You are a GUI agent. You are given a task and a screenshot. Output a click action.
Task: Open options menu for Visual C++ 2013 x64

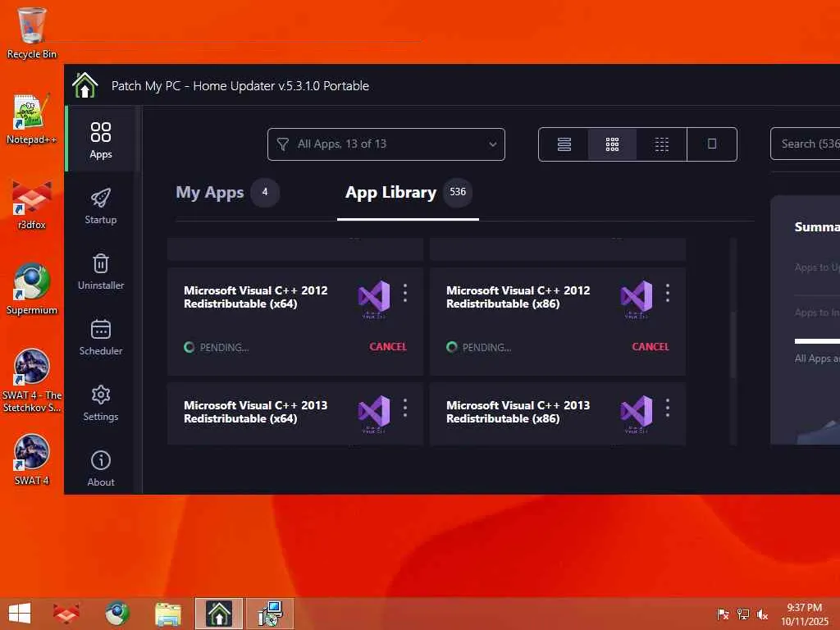click(x=405, y=409)
